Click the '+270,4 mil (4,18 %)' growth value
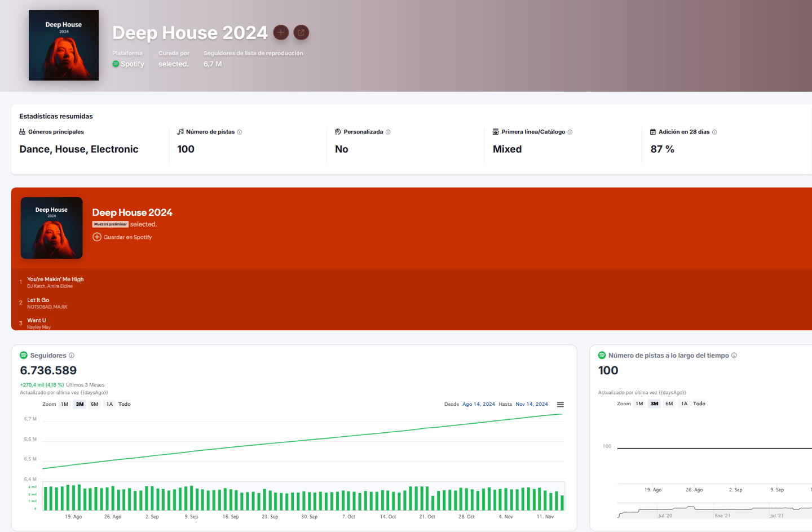 [x=42, y=385]
